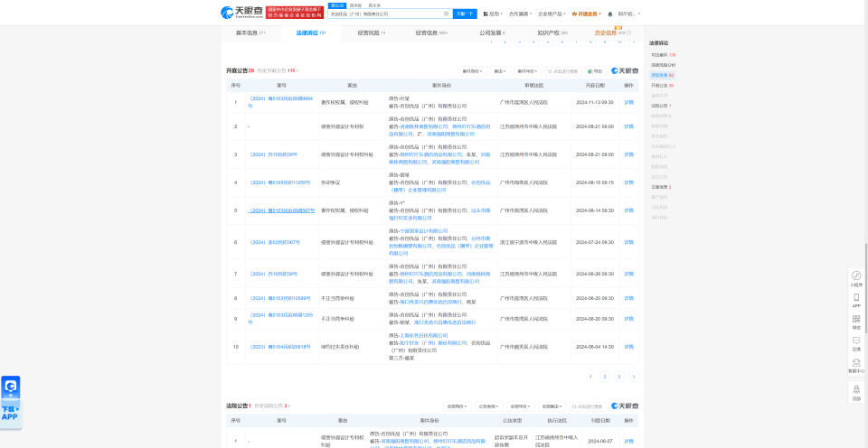868x448 pixels.
Task: Click the 导出 export icon button
Action: tap(596, 70)
